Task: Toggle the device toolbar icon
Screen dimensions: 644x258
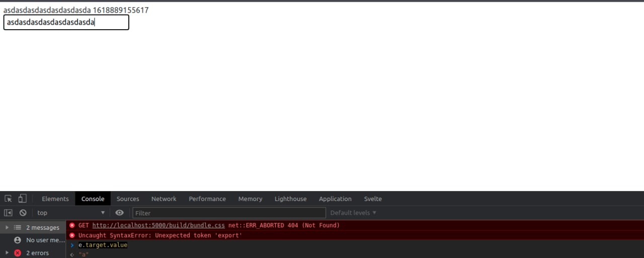Action: (x=22, y=199)
